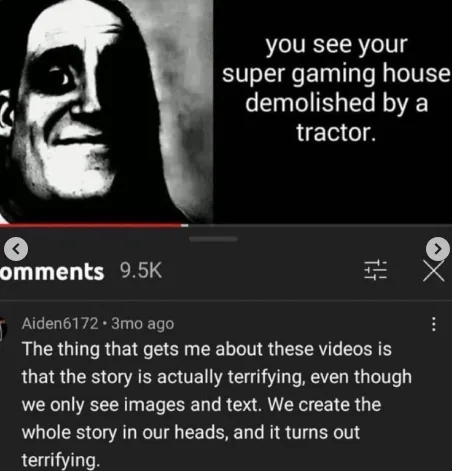
Task: Click the comments sheet drag handle
Action: point(213,239)
